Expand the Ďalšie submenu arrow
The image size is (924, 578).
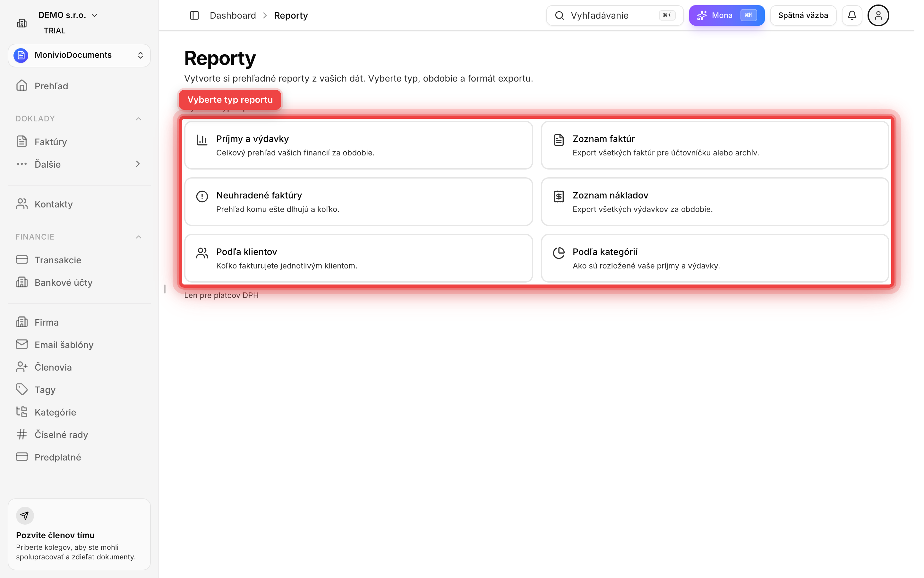point(138,164)
